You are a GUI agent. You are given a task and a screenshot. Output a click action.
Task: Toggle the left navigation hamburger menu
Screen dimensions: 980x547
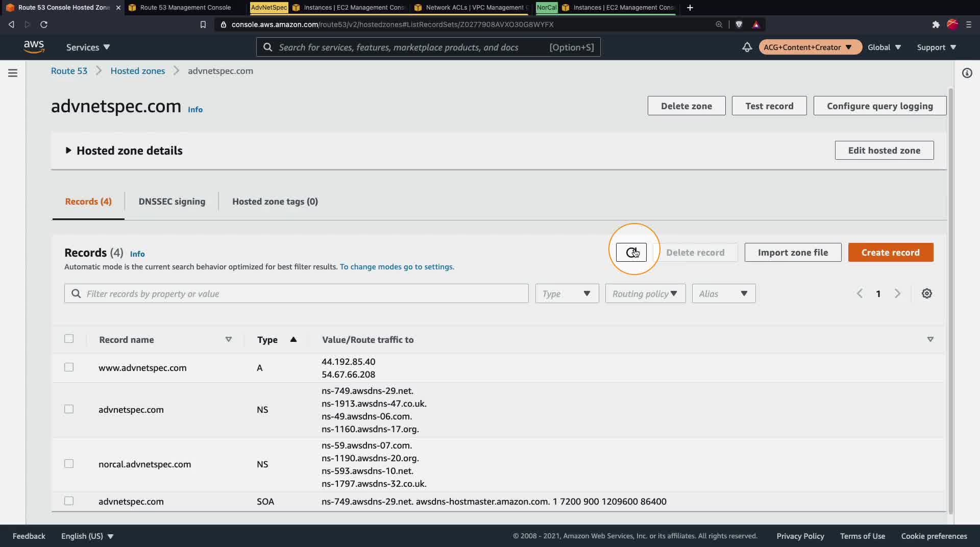[13, 73]
